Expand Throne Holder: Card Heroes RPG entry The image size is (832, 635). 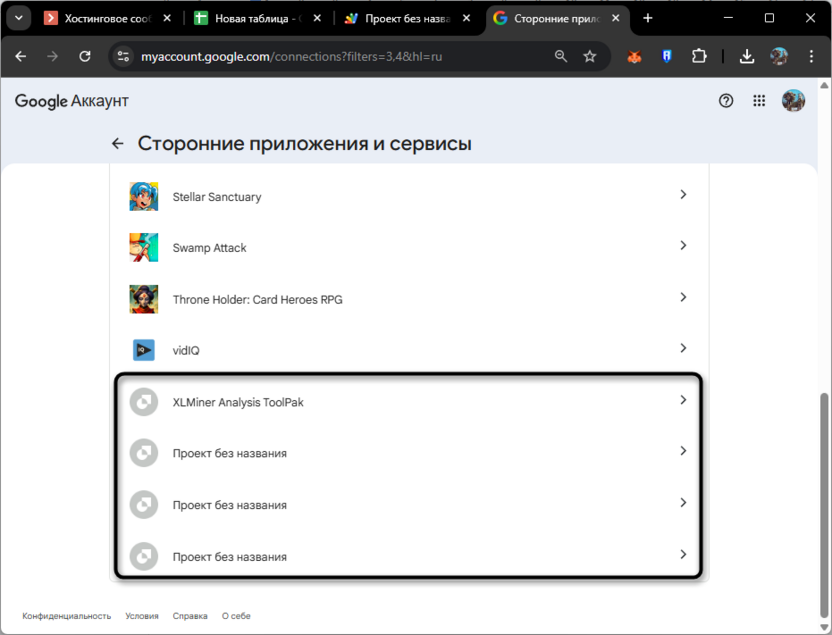683,298
